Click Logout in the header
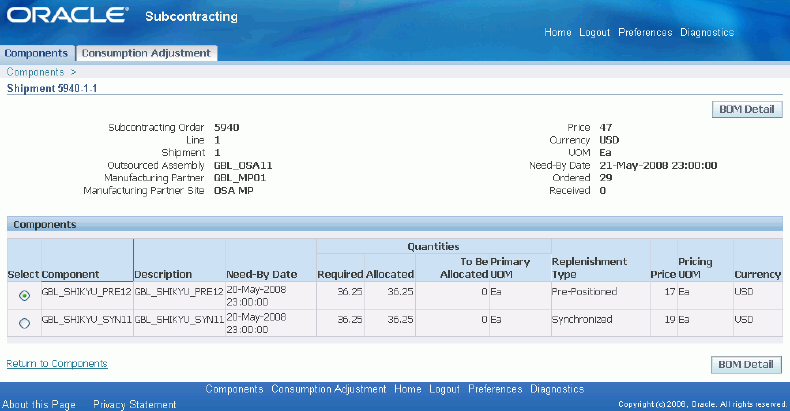The image size is (790, 411). point(595,32)
